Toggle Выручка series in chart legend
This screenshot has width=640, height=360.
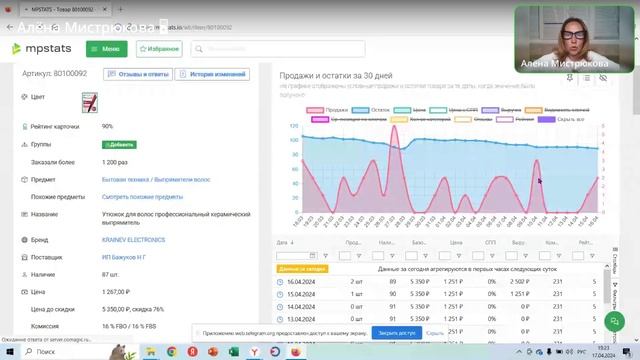(501, 110)
